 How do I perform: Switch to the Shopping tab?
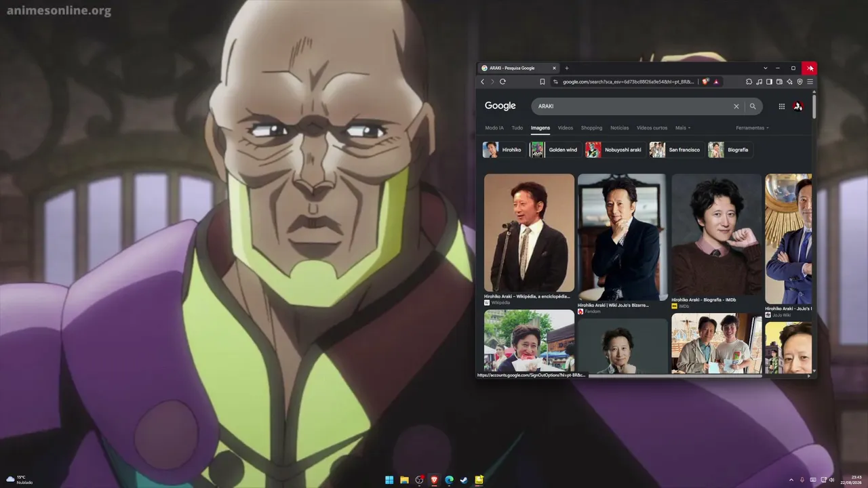tap(591, 127)
